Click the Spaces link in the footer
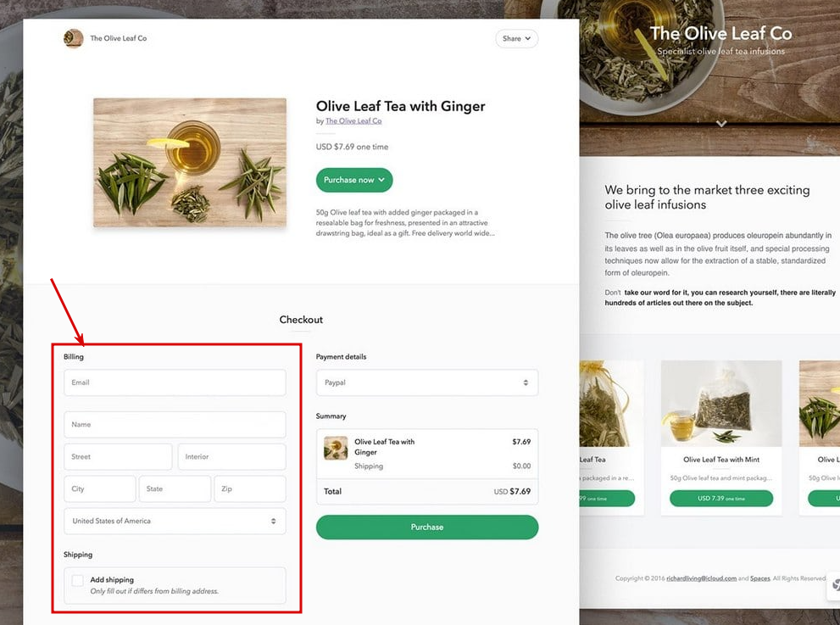 pyautogui.click(x=759, y=578)
